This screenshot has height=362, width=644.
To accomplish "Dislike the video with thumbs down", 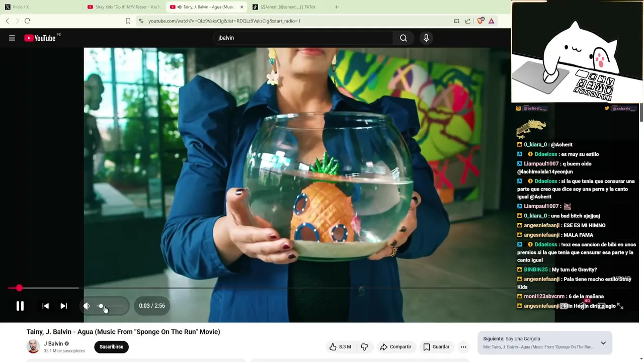I will click(364, 346).
